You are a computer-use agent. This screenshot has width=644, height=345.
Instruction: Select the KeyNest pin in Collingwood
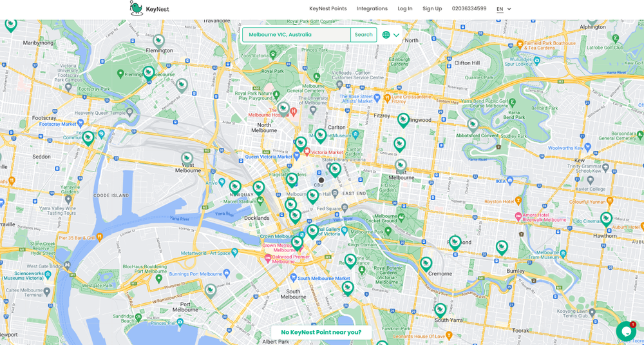[403, 121]
